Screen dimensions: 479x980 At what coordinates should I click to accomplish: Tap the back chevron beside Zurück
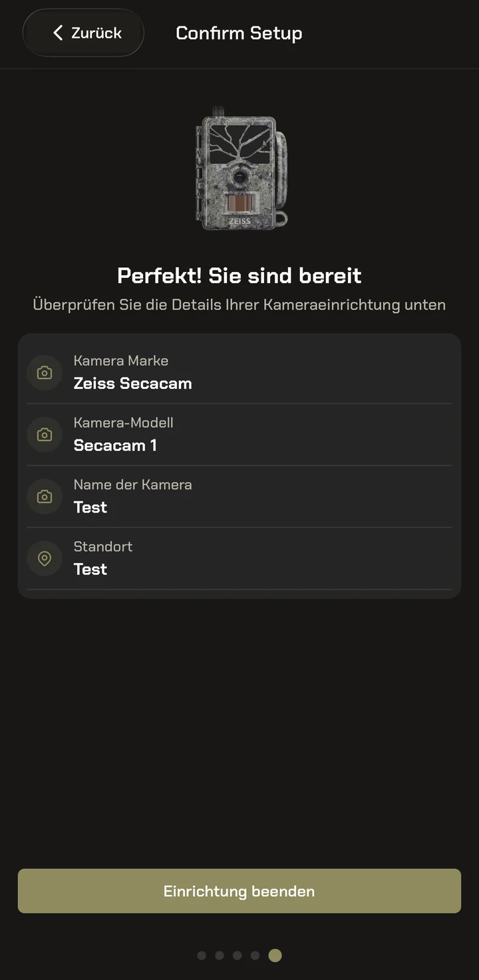point(58,33)
